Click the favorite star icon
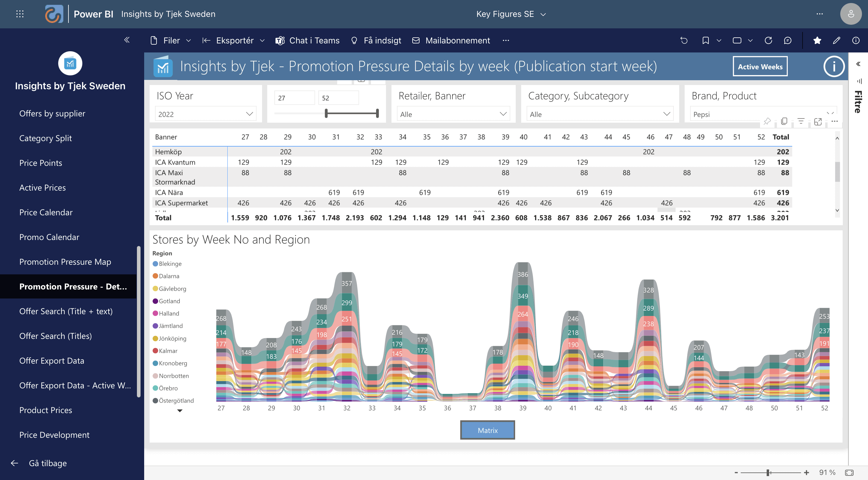The height and width of the screenshot is (480, 868). (x=817, y=40)
